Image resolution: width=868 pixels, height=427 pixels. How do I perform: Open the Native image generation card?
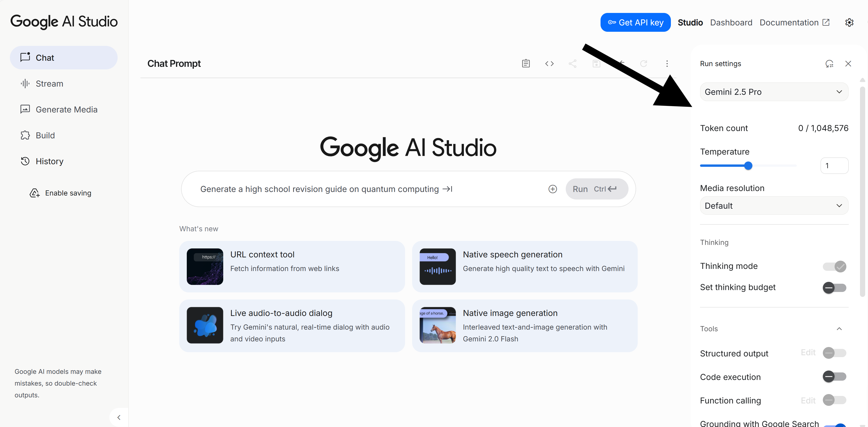click(x=525, y=326)
